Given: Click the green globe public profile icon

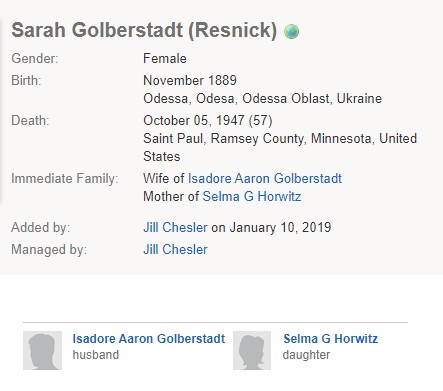Looking at the screenshot, I should click(291, 32).
